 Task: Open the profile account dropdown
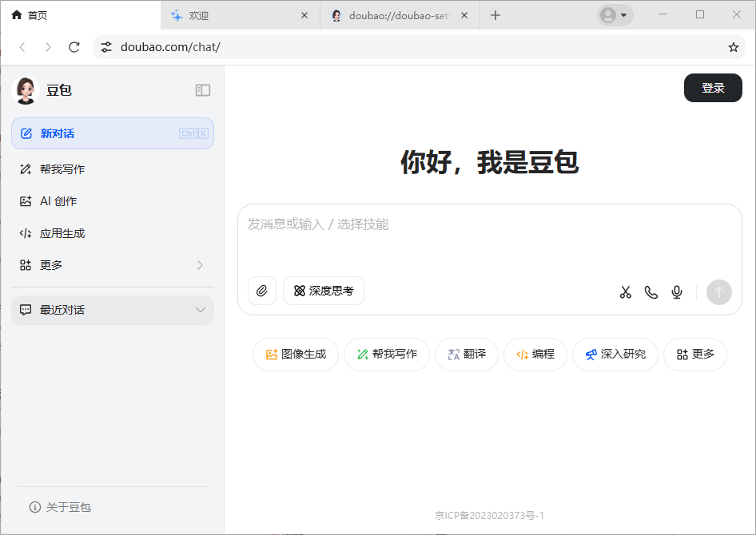pos(615,15)
